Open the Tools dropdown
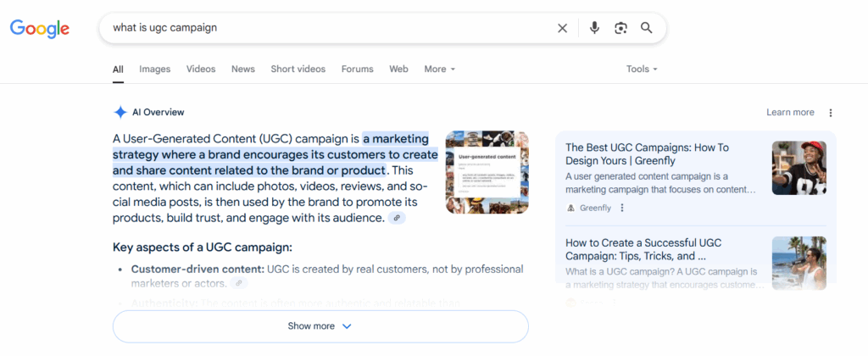This screenshot has height=356, width=868. (642, 70)
